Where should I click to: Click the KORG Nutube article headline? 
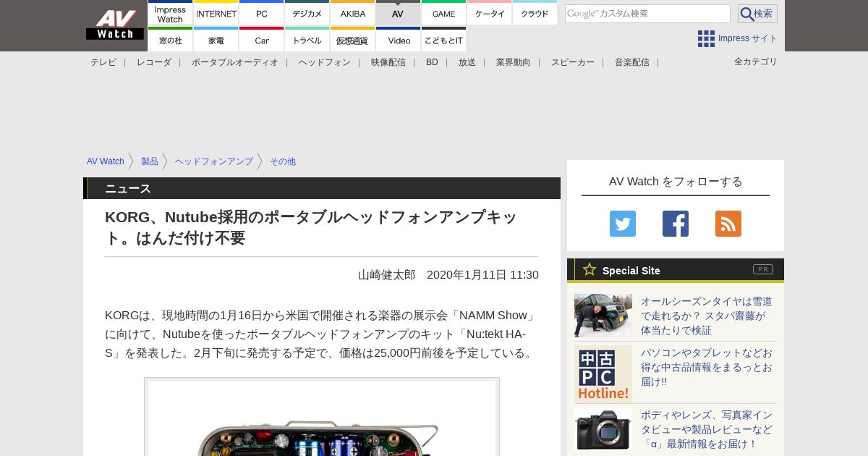311,227
